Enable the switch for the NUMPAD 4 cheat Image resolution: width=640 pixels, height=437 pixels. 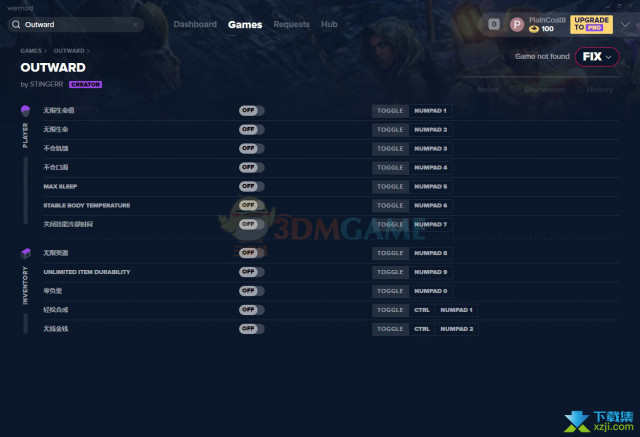pyautogui.click(x=251, y=167)
